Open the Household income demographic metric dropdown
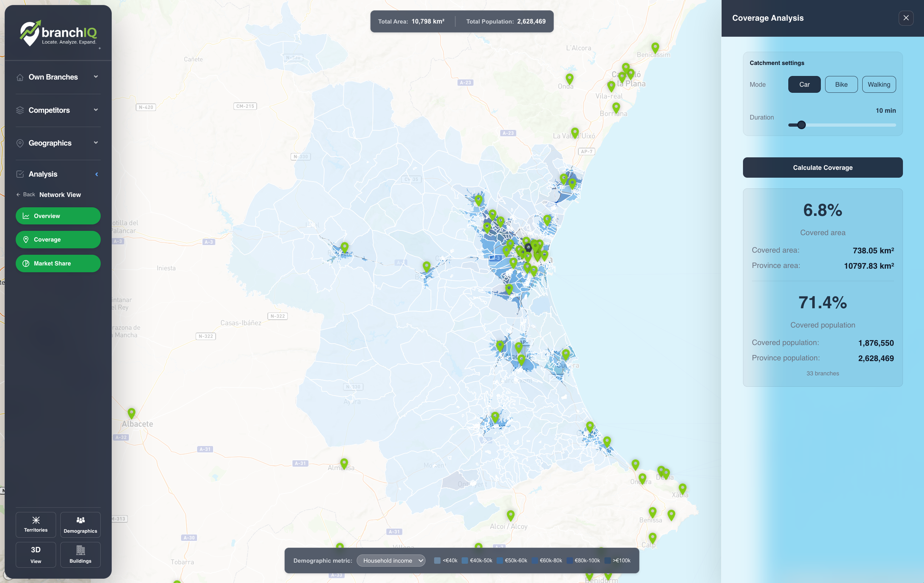The height and width of the screenshot is (583, 924). tap(391, 561)
